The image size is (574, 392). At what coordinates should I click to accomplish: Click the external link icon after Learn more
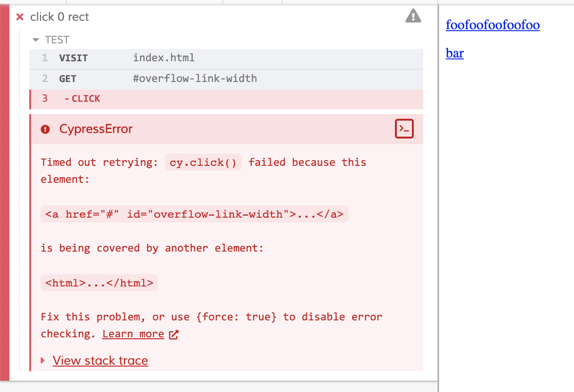coord(173,334)
